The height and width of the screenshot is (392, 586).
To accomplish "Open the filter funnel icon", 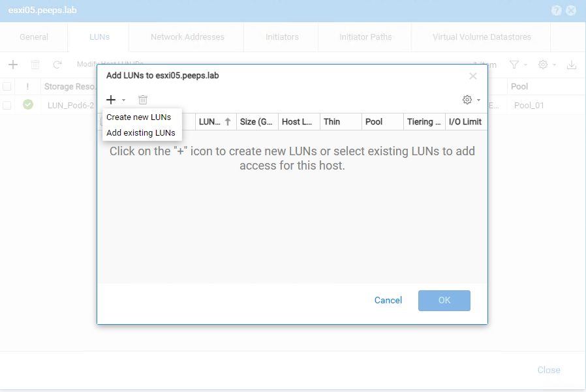I will 514,65.
